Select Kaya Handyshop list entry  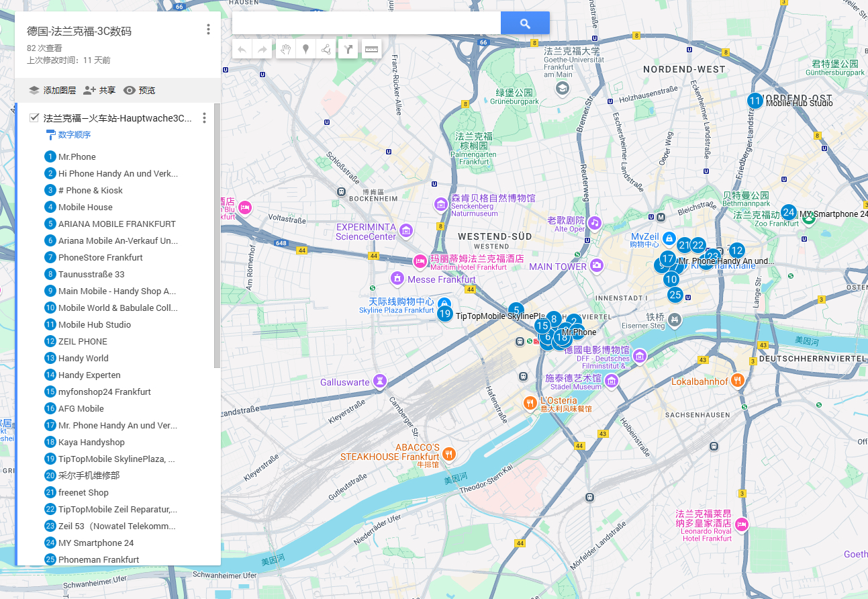(91, 443)
